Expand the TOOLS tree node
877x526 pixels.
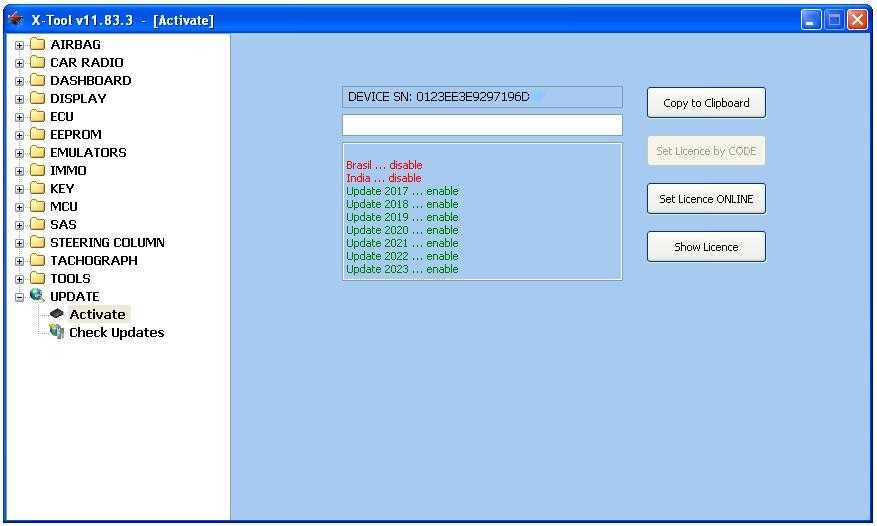pos(20,279)
